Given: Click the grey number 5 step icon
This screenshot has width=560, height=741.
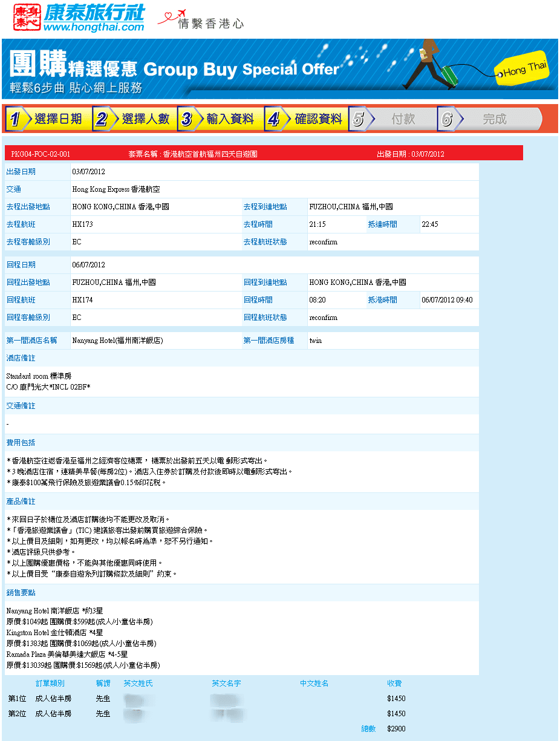Looking at the screenshot, I should click(359, 119).
